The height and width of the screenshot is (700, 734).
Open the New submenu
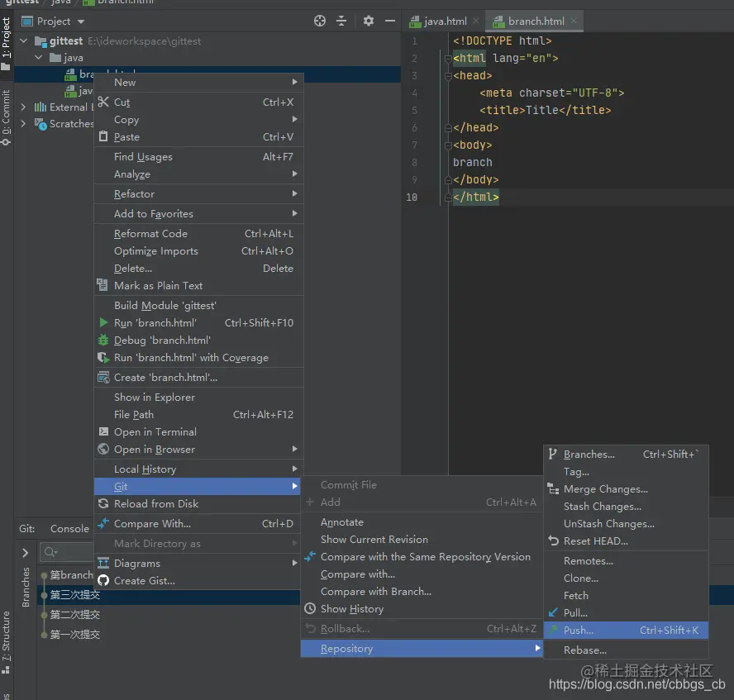(199, 83)
